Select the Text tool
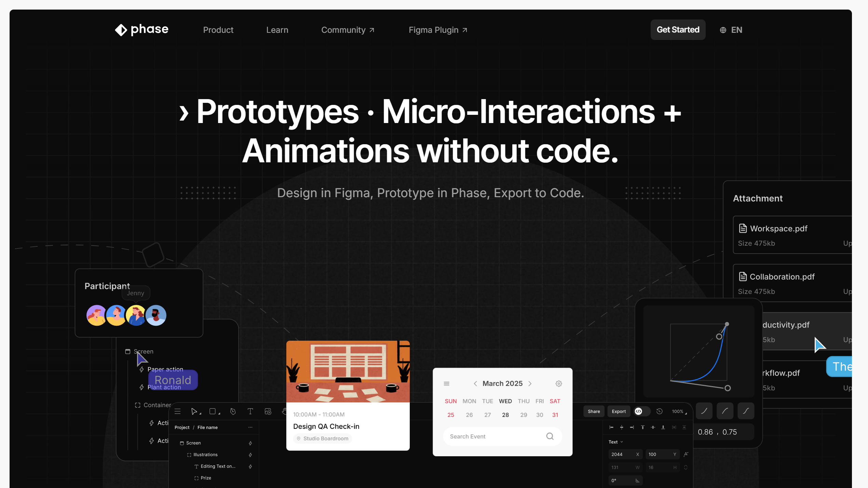 (x=250, y=411)
